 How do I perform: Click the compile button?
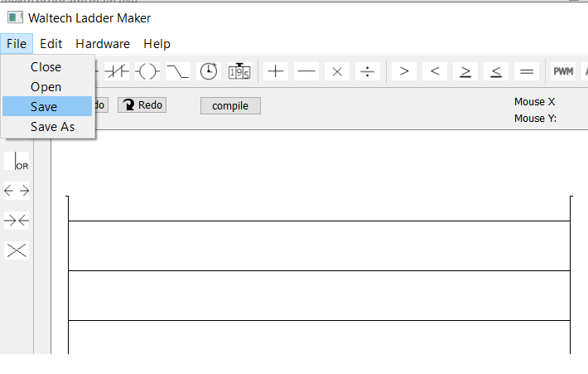230,106
